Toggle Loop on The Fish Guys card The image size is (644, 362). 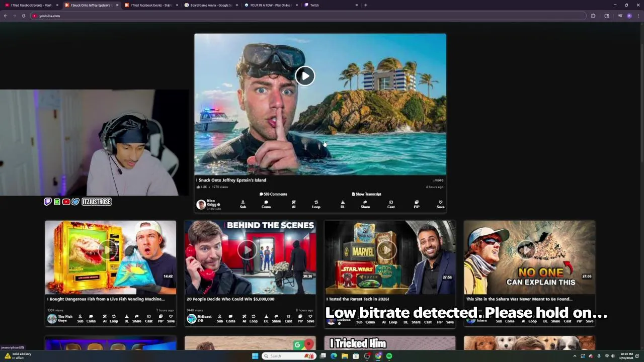point(114,319)
